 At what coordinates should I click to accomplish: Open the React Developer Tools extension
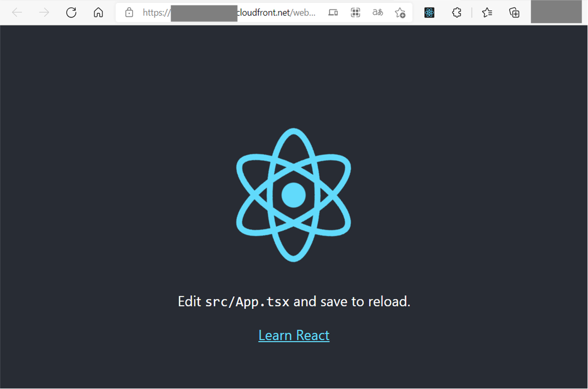[x=429, y=12]
